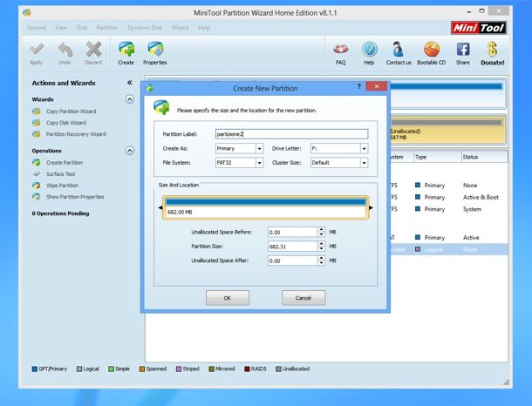This screenshot has width=532, height=406.
Task: Open the General menu
Action: 37,28
